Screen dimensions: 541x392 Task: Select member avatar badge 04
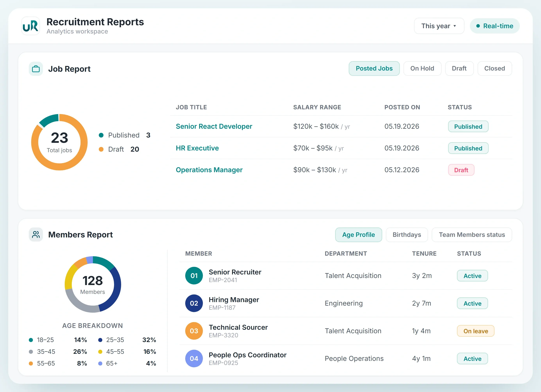(x=194, y=359)
